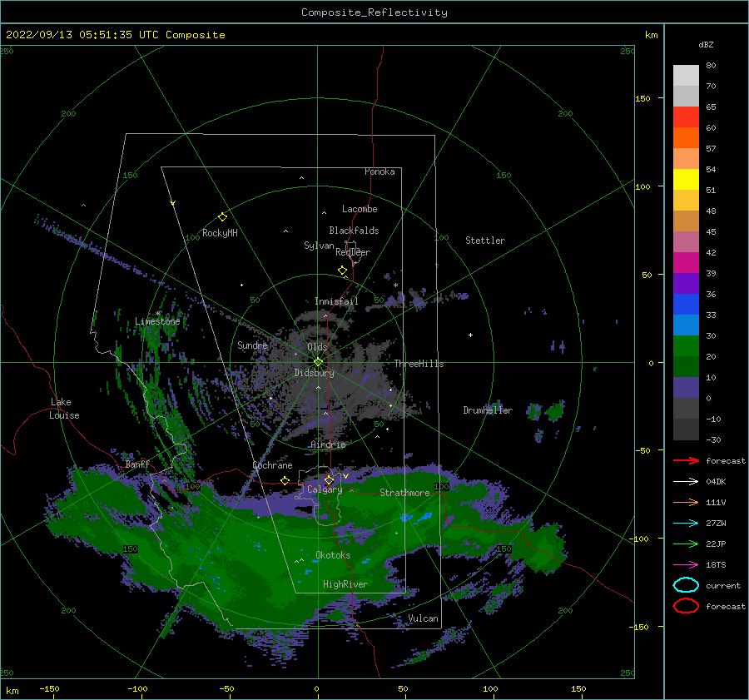
Task: Click the red forecast ellipse icon
Action: click(x=686, y=606)
